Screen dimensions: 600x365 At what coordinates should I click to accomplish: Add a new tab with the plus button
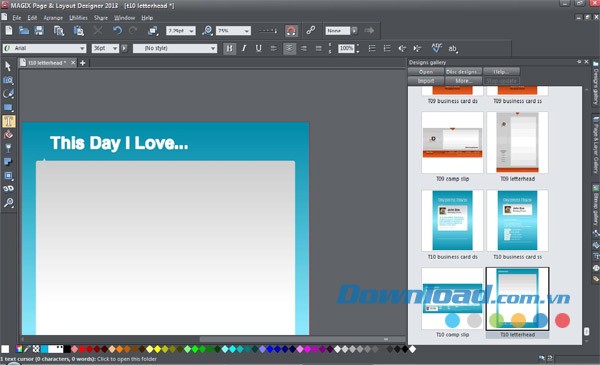click(83, 62)
